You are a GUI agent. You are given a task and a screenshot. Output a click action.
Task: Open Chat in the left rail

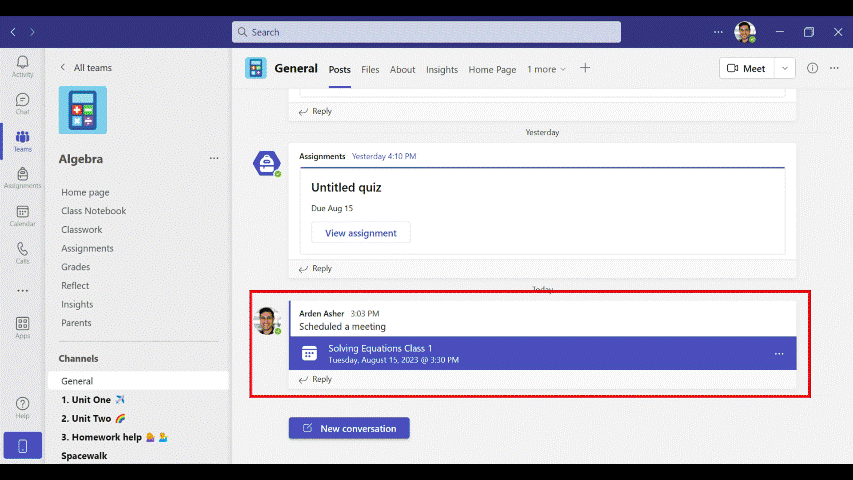22,103
